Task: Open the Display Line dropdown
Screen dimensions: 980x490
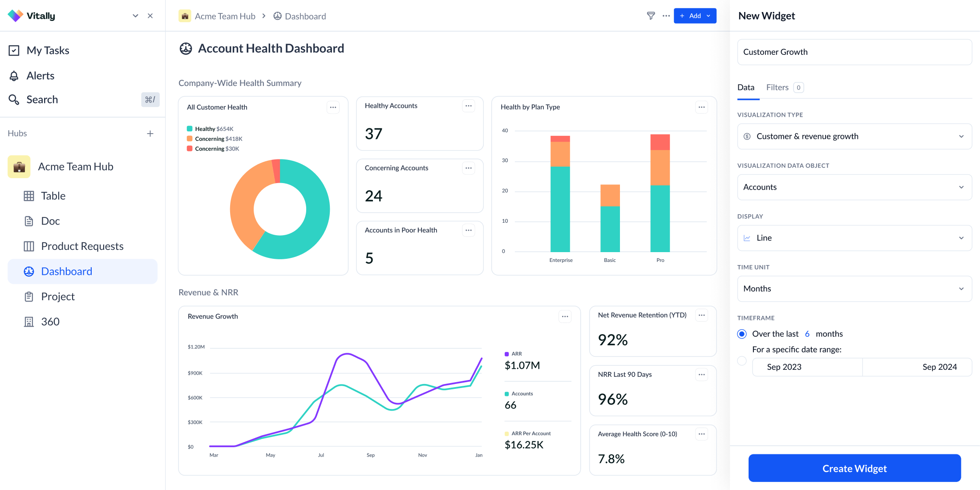Action: (854, 238)
